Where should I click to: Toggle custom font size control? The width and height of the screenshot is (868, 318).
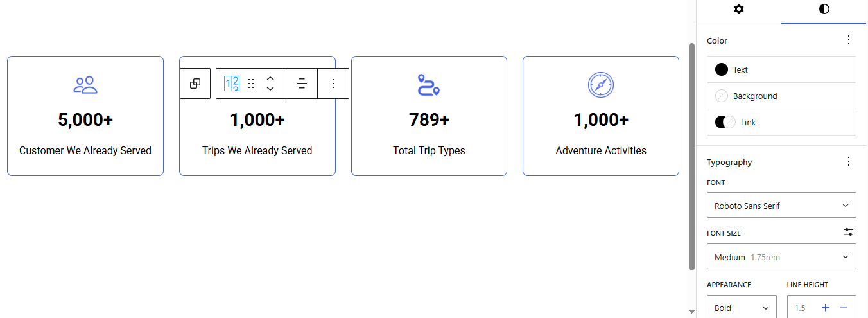[849, 233]
